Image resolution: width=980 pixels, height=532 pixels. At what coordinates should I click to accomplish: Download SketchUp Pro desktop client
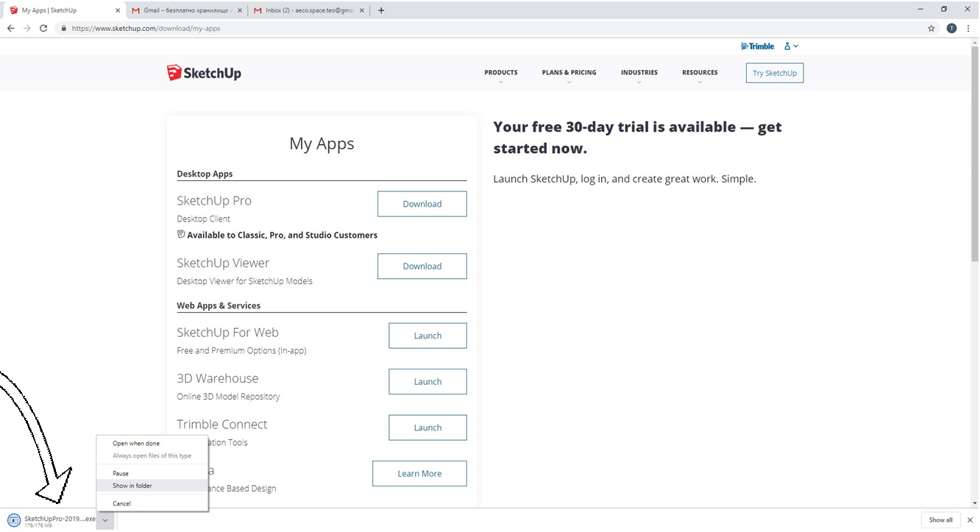pos(422,204)
